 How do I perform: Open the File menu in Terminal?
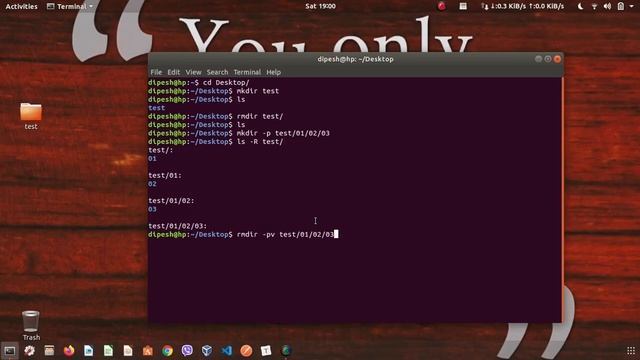156,72
